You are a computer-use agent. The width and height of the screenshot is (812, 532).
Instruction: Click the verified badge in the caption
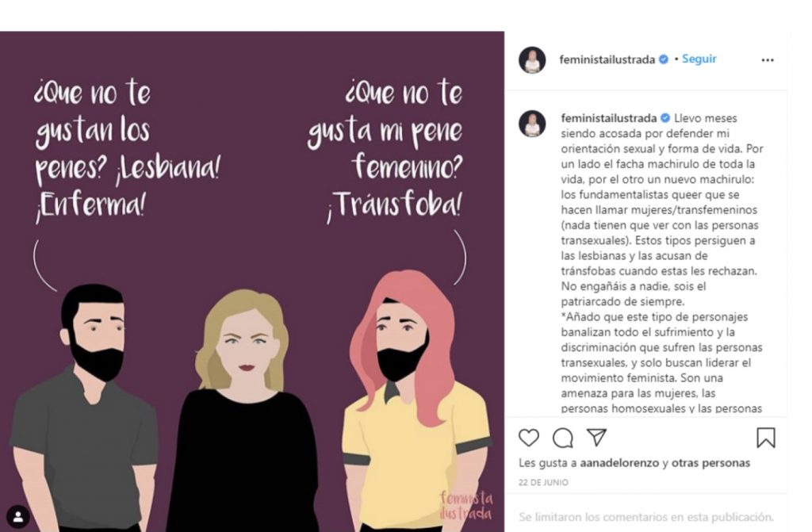click(x=665, y=118)
